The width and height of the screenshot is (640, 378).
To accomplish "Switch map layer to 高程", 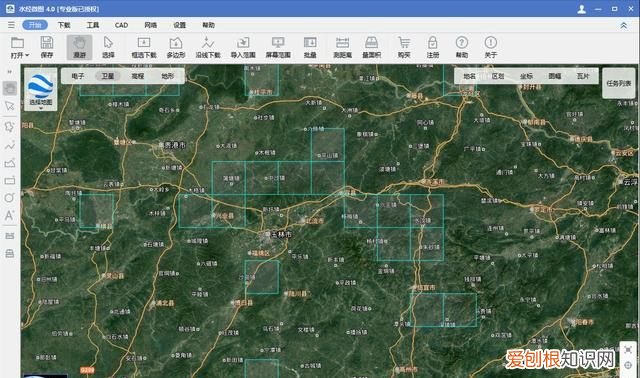I will coord(138,76).
